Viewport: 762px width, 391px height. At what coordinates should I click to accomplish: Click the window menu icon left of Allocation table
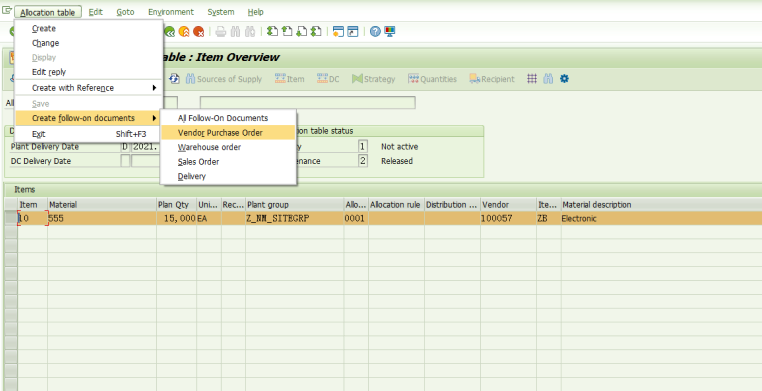[x=7, y=11]
